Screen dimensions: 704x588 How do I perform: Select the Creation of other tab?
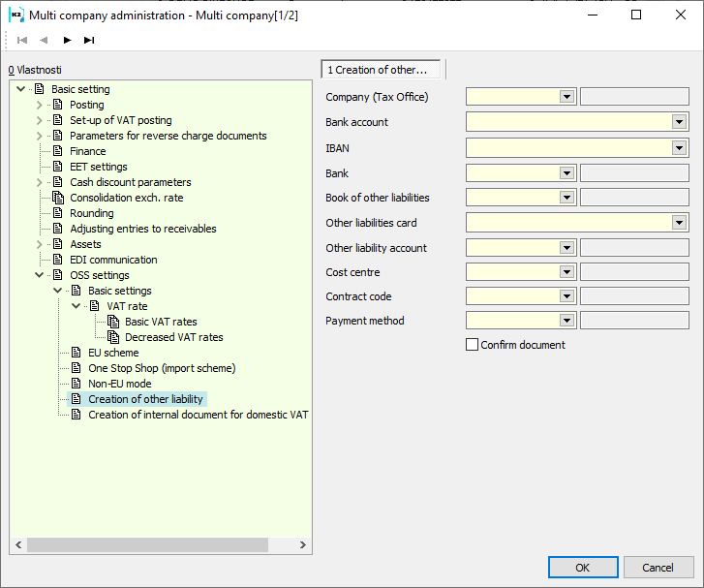tap(382, 70)
